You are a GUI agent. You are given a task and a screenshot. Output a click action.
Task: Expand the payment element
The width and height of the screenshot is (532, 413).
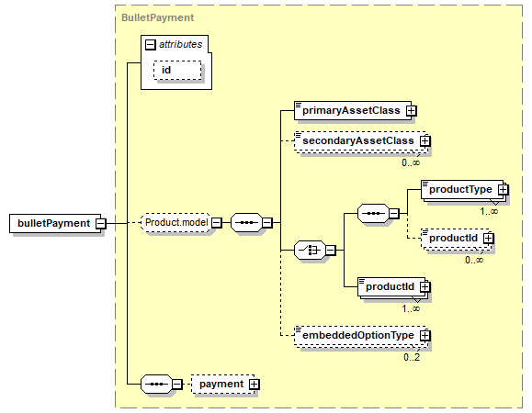click(x=254, y=385)
